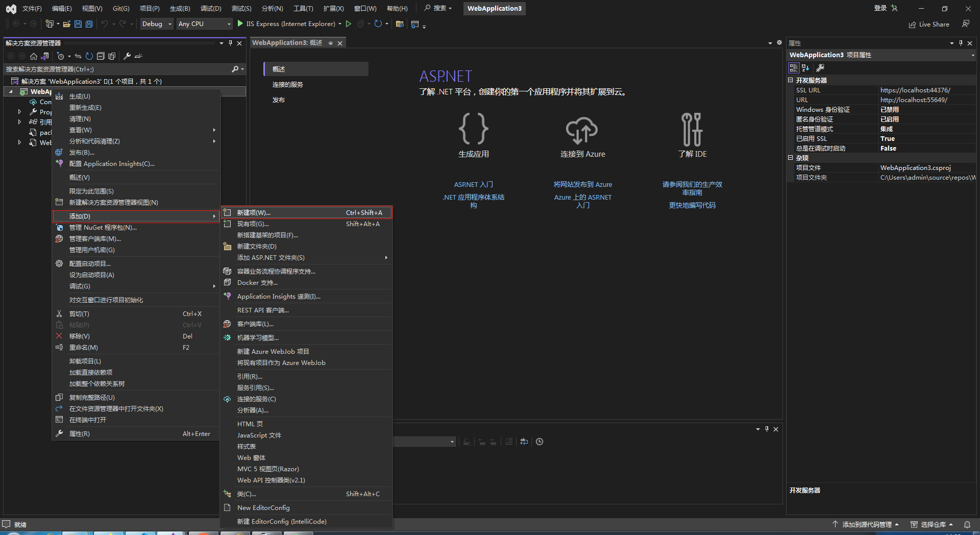Open the 更快地编写代码 link
Screen dimensions: 980x535
(x=692, y=205)
